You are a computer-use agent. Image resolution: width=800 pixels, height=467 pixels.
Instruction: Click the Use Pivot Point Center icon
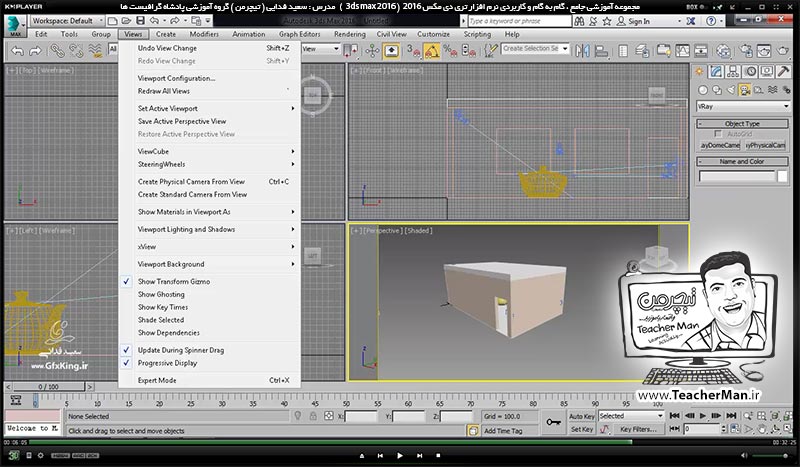click(x=351, y=51)
